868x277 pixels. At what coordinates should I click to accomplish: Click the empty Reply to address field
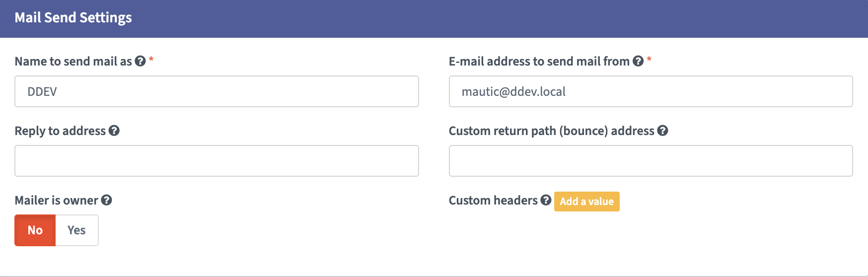pyautogui.click(x=217, y=161)
